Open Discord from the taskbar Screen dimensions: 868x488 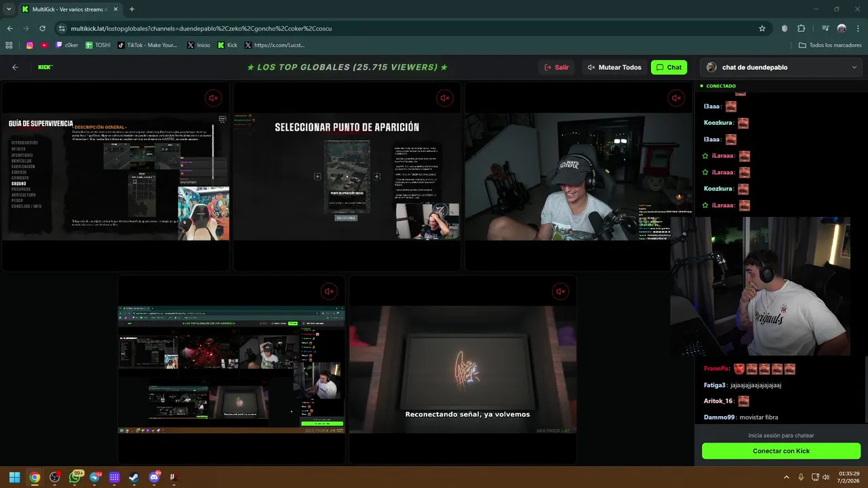click(154, 477)
